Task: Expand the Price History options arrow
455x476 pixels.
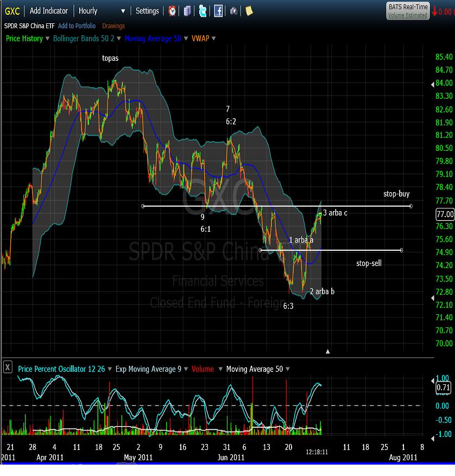Action: pyautogui.click(x=47, y=39)
